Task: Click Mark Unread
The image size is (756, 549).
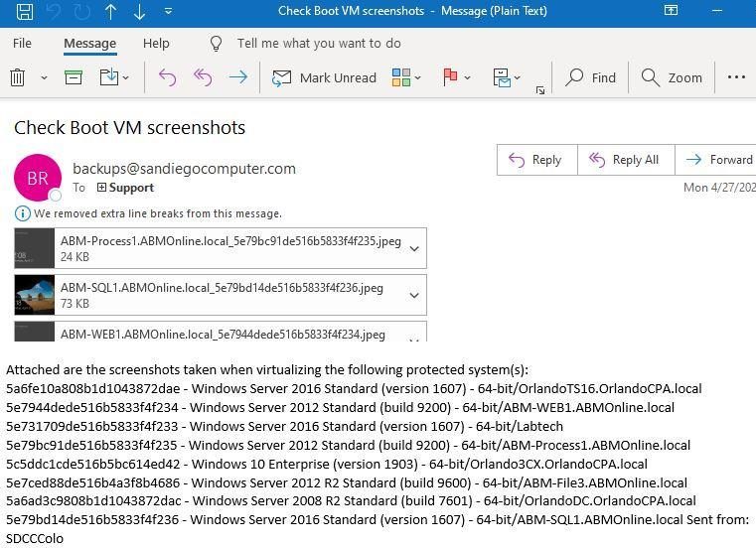Action: pyautogui.click(x=324, y=77)
